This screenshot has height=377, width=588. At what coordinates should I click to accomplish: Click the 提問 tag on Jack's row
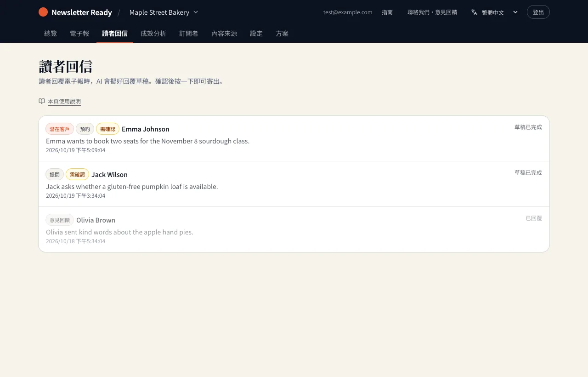pyautogui.click(x=55, y=175)
